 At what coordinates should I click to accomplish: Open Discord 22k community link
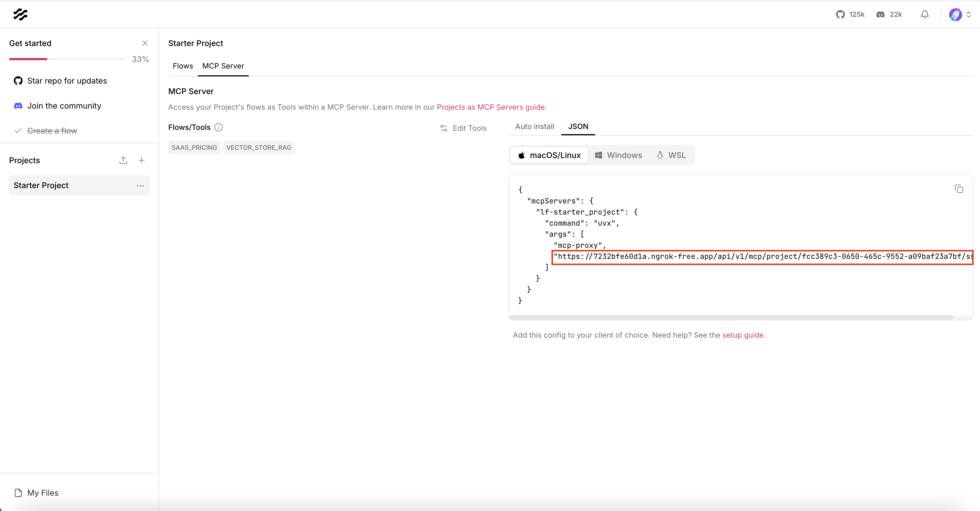pos(889,14)
